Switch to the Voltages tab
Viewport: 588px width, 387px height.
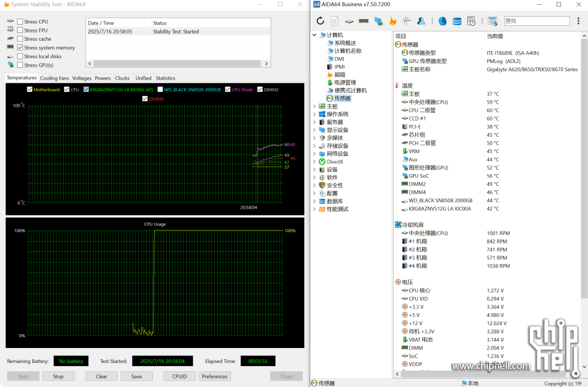[82, 78]
